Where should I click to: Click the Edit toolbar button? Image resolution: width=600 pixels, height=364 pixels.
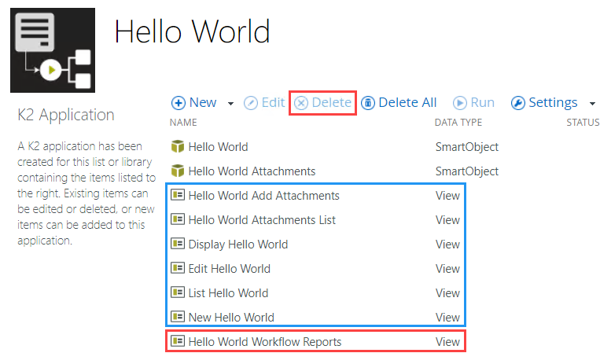pos(264,103)
